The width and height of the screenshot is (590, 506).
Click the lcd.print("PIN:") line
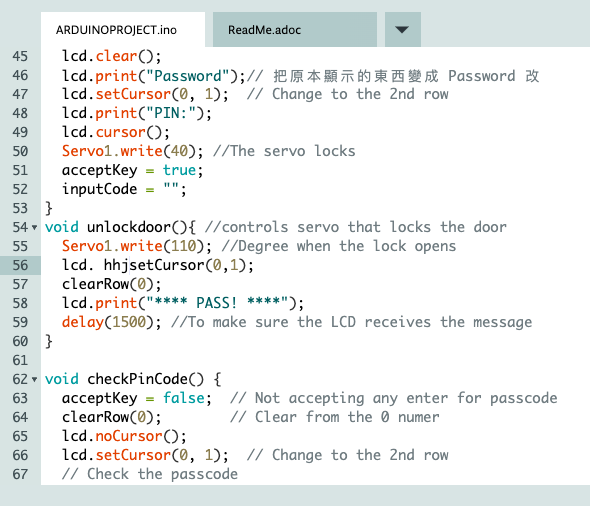[137, 113]
